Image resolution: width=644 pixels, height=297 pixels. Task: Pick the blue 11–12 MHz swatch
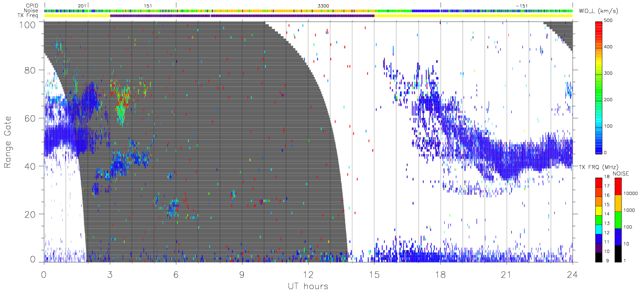click(x=598, y=238)
